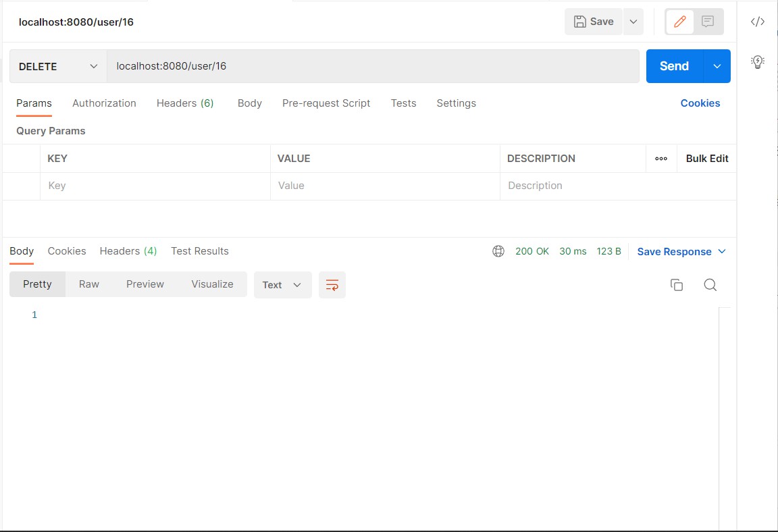This screenshot has height=532, width=778.
Task: Switch to Pre-request Script tab
Action: (326, 103)
